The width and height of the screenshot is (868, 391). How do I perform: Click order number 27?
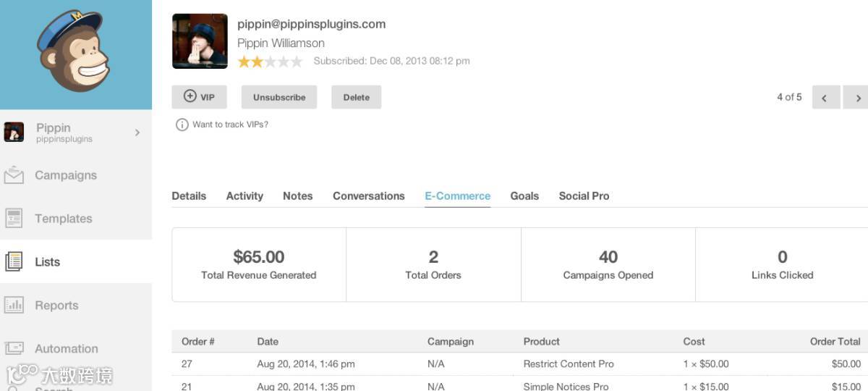[x=187, y=363]
